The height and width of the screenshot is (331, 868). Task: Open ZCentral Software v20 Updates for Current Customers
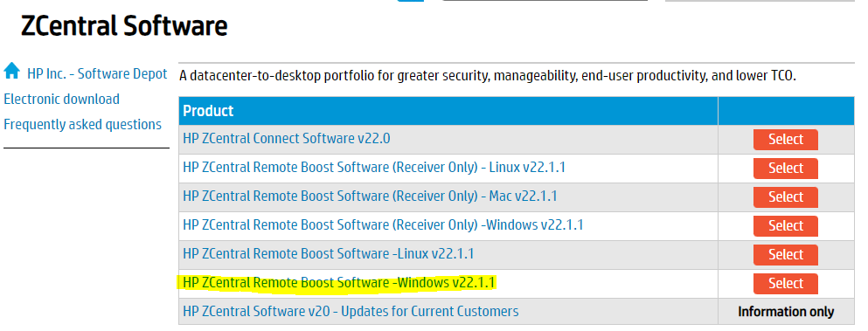(351, 311)
